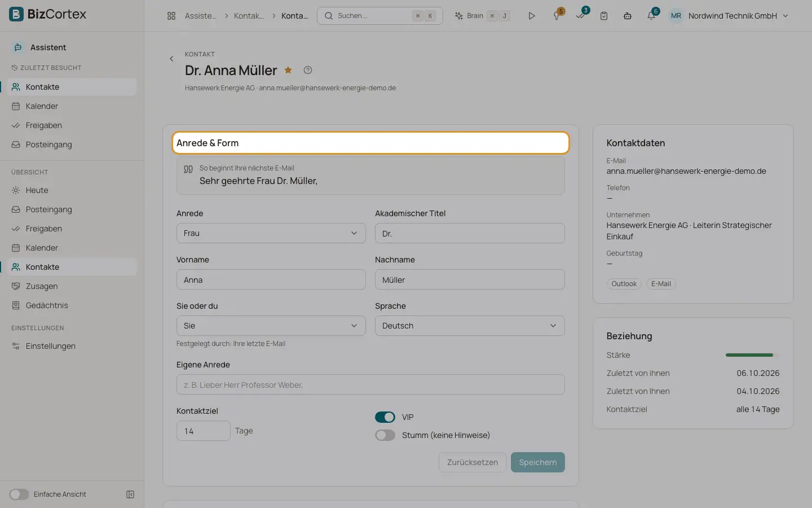Open Brain with the sparkle button
Image resolution: width=812 pixels, height=508 pixels.
483,16
